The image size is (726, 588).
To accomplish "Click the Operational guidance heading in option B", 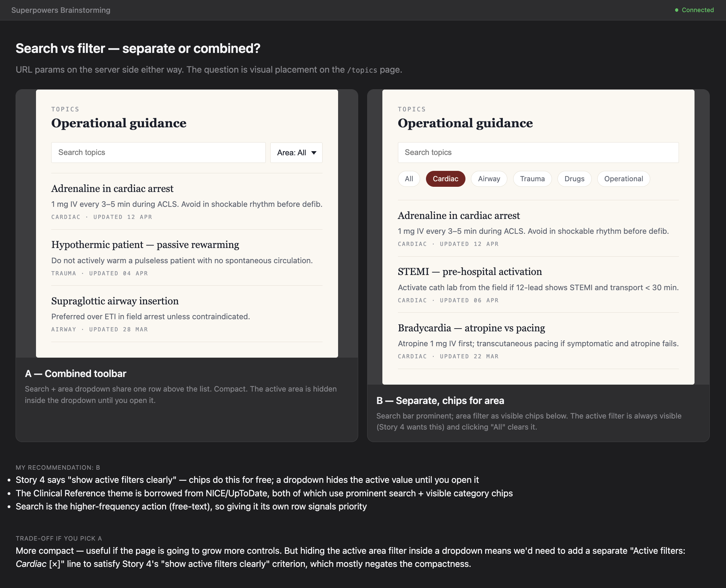I will click(x=465, y=123).
